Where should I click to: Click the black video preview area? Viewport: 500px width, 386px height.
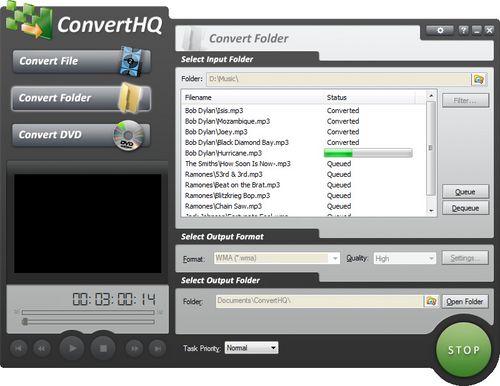click(x=88, y=223)
